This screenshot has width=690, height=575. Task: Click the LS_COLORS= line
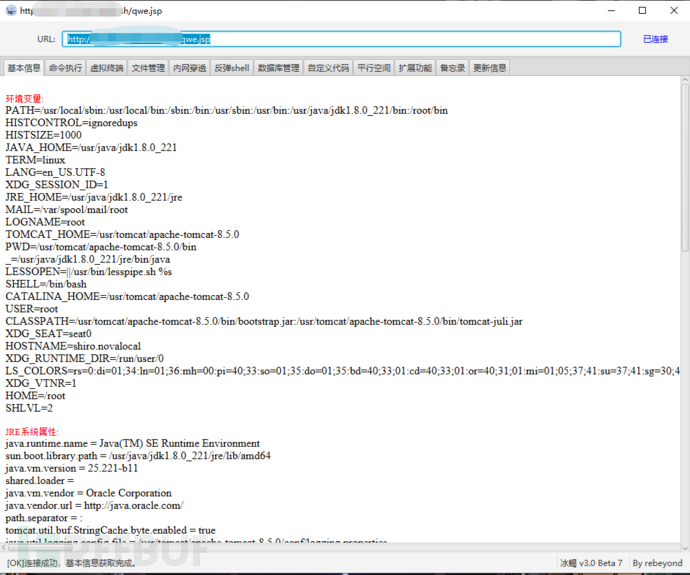point(342,371)
